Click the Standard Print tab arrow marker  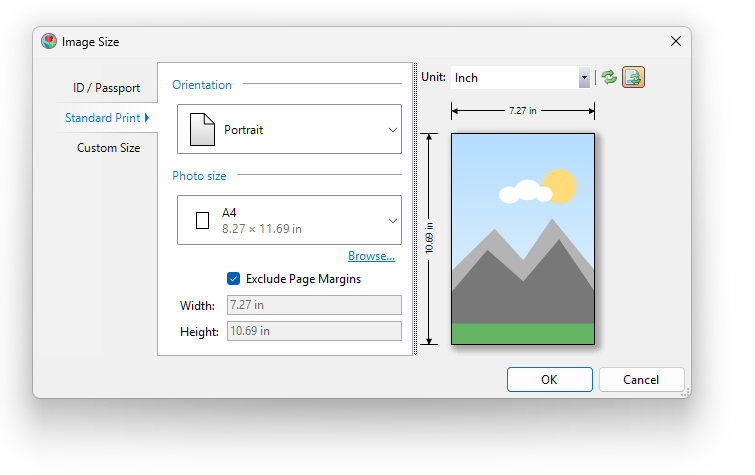click(x=148, y=118)
